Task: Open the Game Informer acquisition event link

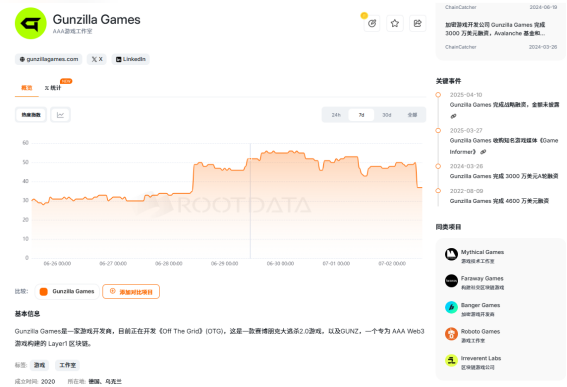Action: coord(483,152)
